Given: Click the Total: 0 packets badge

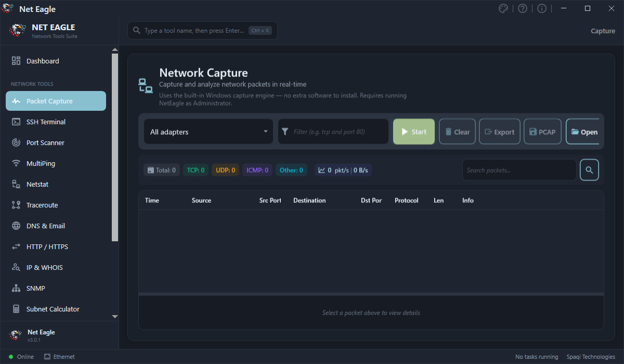Looking at the screenshot, I should click(162, 170).
